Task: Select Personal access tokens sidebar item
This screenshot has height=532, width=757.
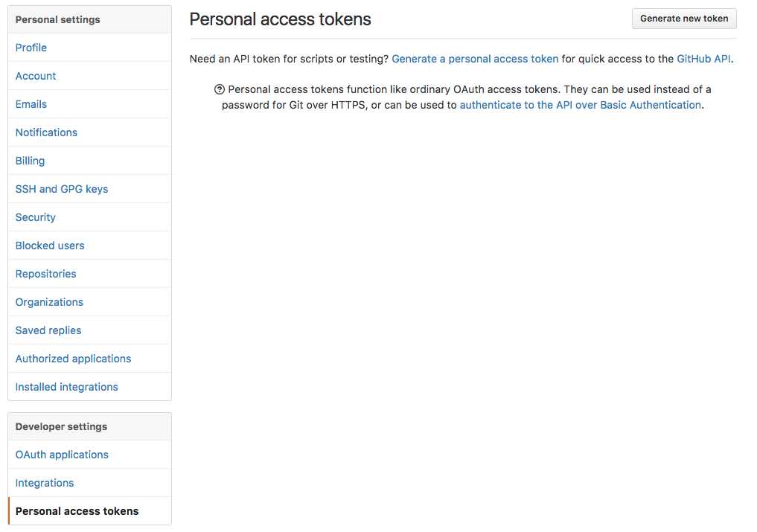Action: coord(89,510)
